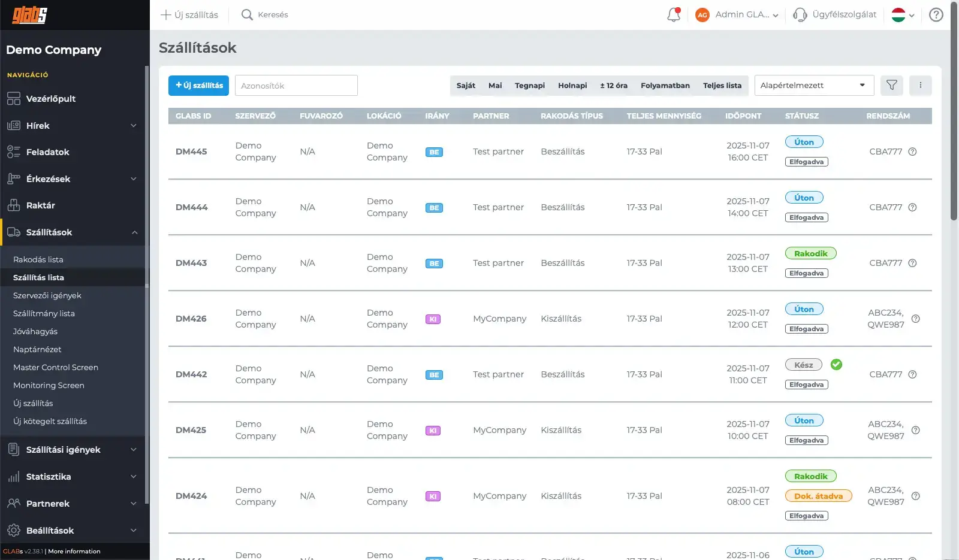This screenshot has height=560, width=959.
Task: Click the Azonosítók input field
Action: (296, 86)
